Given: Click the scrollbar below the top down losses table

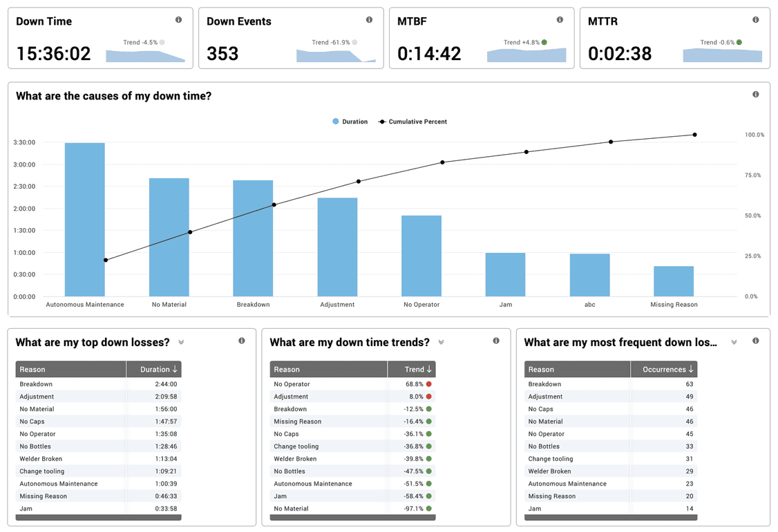Looking at the screenshot, I should 99,517.
